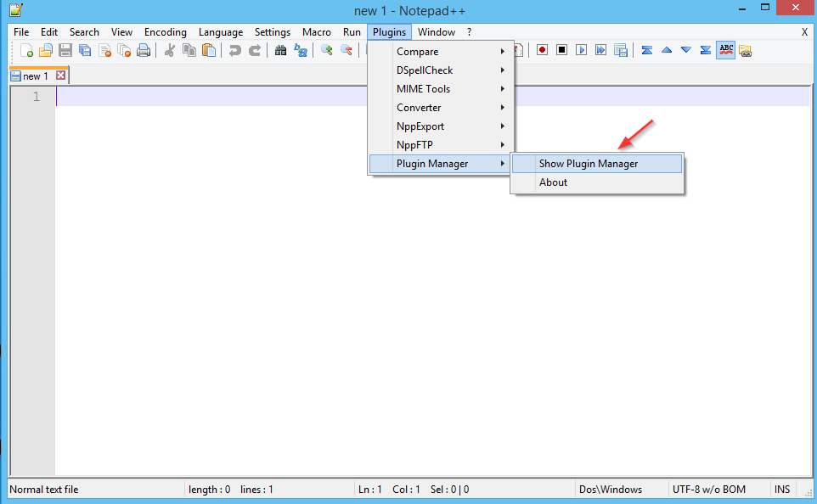The image size is (817, 504).
Task: Click the Playback macro icon
Action: pyautogui.click(x=581, y=51)
